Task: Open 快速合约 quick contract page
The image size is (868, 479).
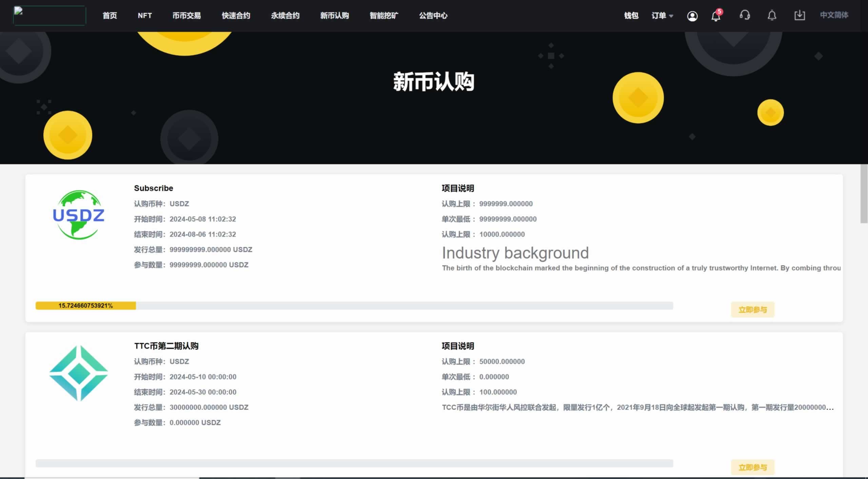Action: [236, 16]
